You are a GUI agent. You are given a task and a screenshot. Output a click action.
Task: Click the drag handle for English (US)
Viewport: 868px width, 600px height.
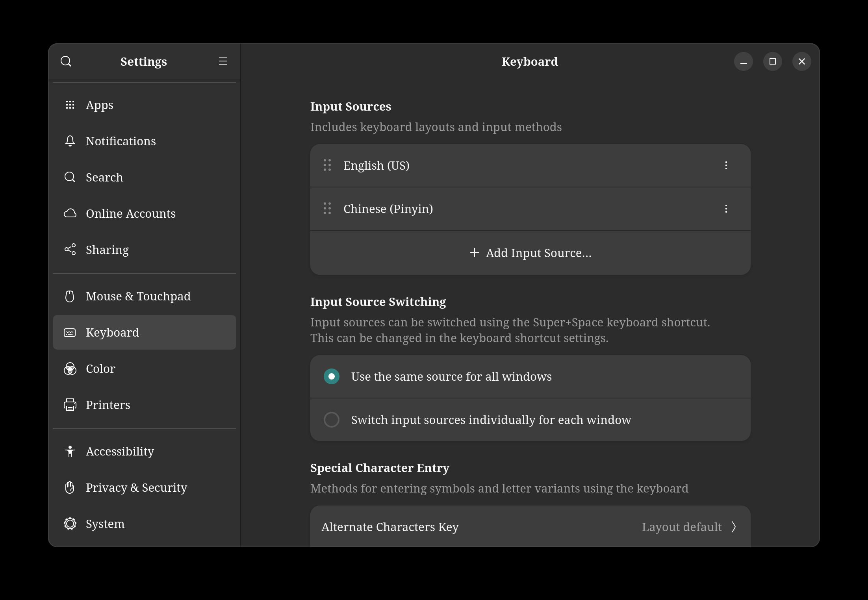coord(327,165)
